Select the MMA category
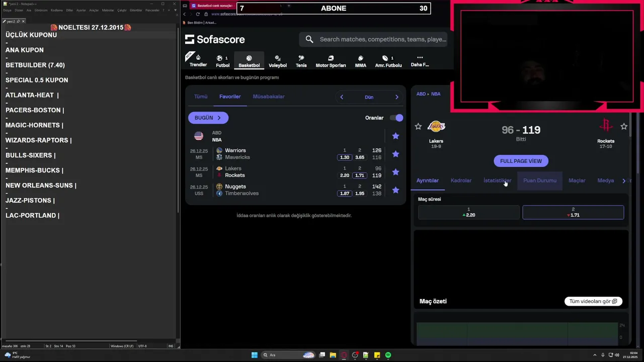The width and height of the screenshot is (644, 362). coord(360,61)
